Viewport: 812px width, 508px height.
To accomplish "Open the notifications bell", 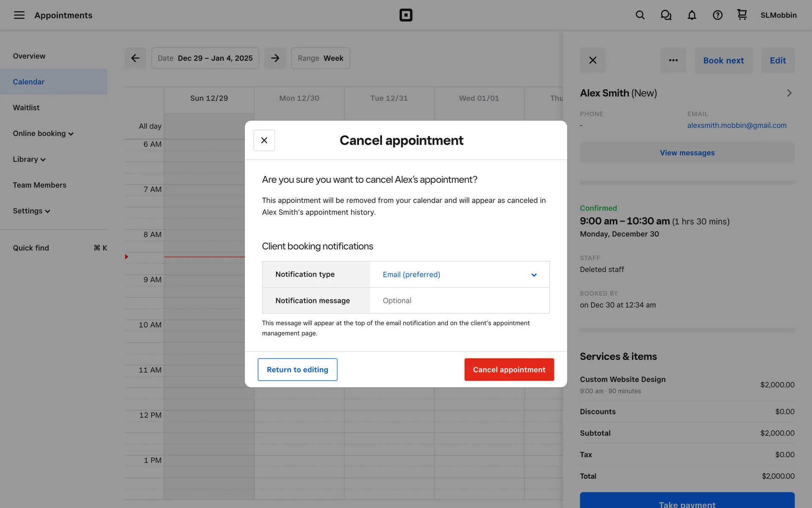I will coord(691,15).
